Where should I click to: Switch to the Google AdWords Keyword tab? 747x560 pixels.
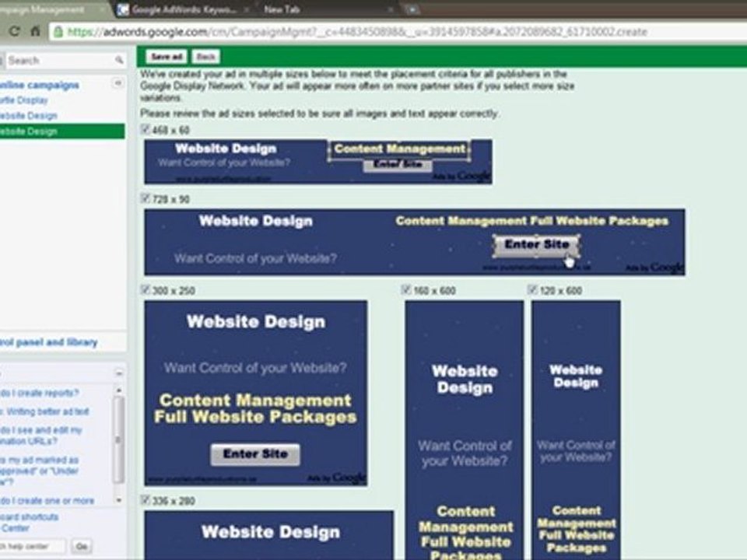(x=184, y=9)
